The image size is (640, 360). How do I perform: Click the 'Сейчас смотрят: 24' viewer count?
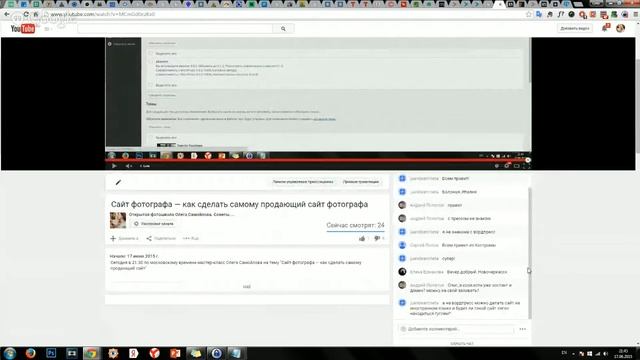[355, 225]
